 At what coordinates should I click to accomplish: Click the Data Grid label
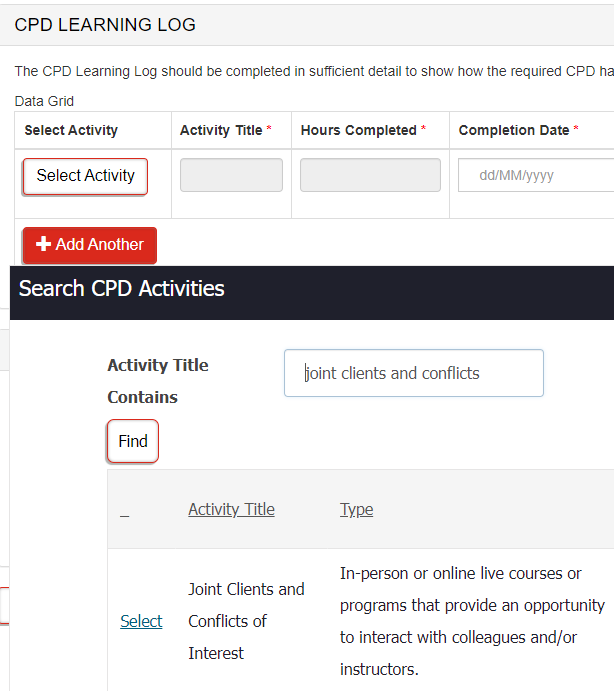pyautogui.click(x=44, y=101)
